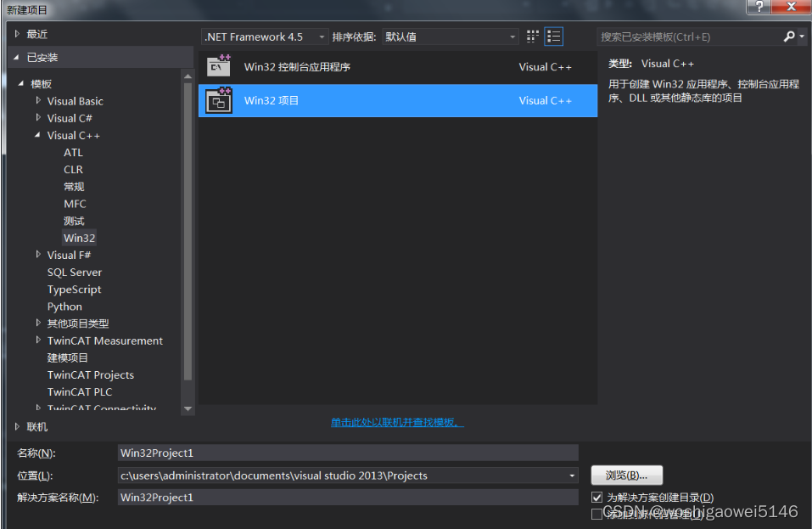Click the tree scrollbar down arrow
812x529 pixels.
coord(188,408)
